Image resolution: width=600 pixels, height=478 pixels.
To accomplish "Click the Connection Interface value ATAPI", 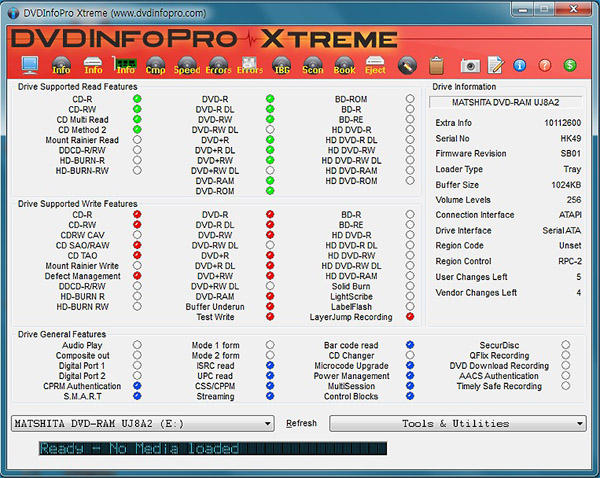I will pyautogui.click(x=570, y=215).
